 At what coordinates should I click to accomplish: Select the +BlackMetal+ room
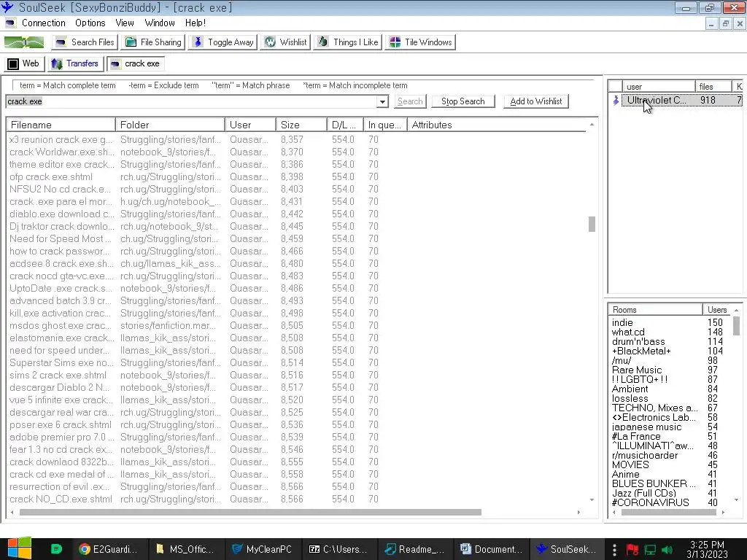(641, 351)
